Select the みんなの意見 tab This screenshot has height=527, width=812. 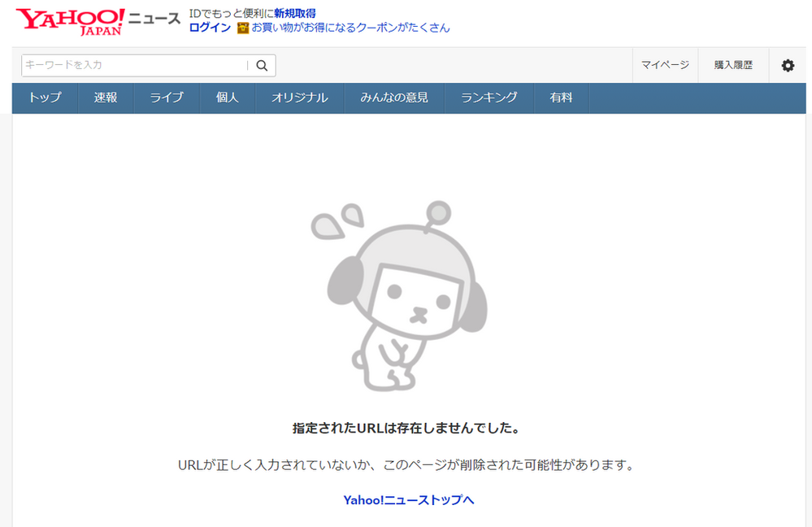click(394, 98)
